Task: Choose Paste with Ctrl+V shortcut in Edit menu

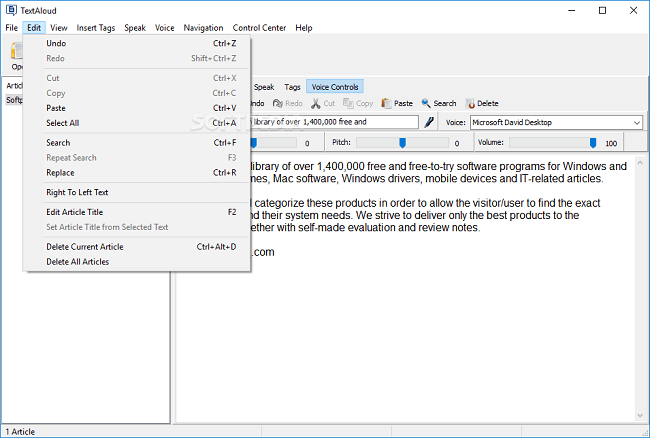Action: (x=137, y=108)
